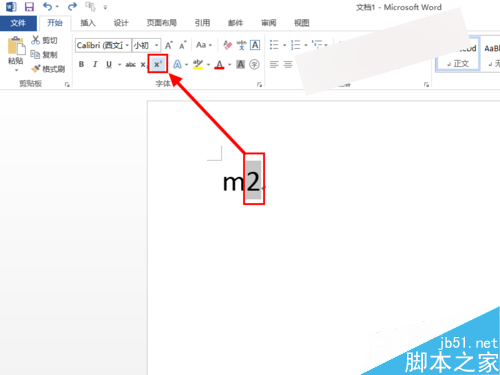This screenshot has height=375, width=500.
Task: Apply text effects (outlined A)
Action: [x=177, y=64]
